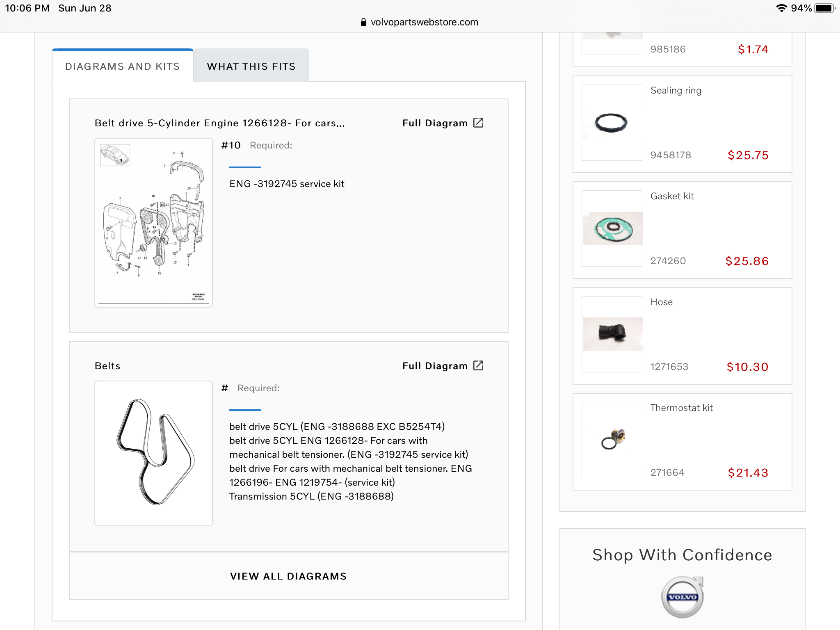The image size is (840, 630).
Task: Tap the volvopartswebstore.com address field
Action: pyautogui.click(x=424, y=22)
